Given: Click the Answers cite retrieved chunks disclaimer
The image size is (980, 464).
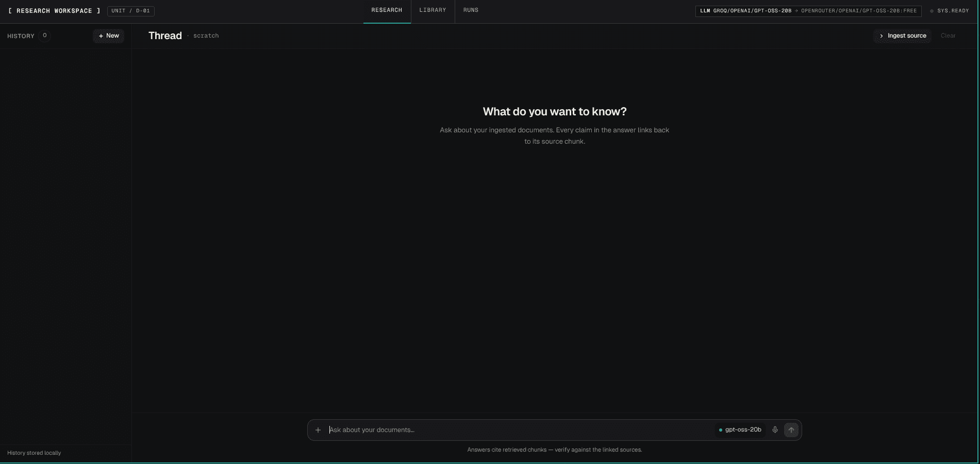Looking at the screenshot, I should 555,450.
